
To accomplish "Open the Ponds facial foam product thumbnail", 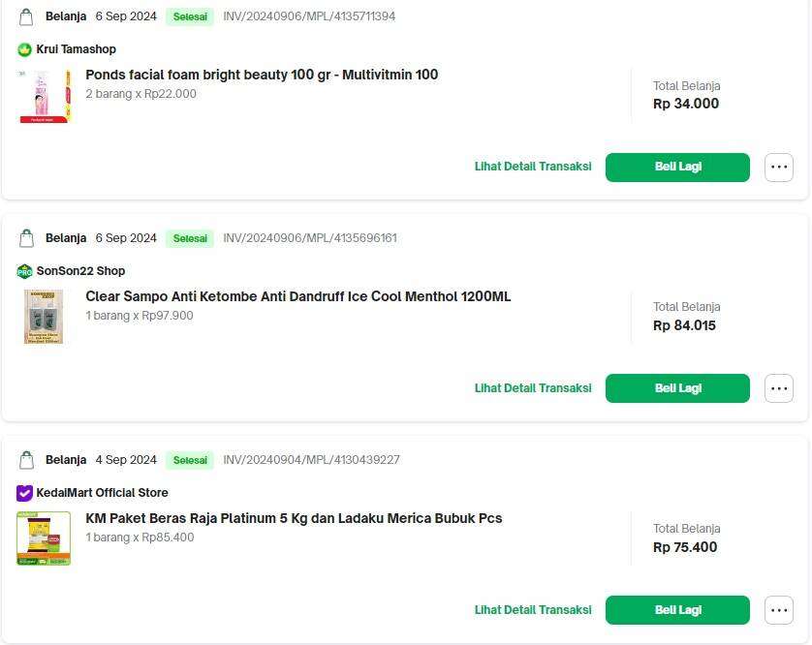I will click(44, 96).
